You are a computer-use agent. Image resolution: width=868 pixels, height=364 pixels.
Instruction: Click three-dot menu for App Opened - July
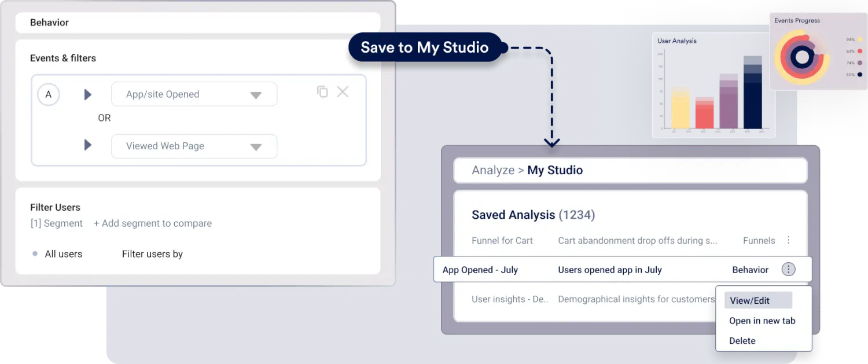pos(788,270)
